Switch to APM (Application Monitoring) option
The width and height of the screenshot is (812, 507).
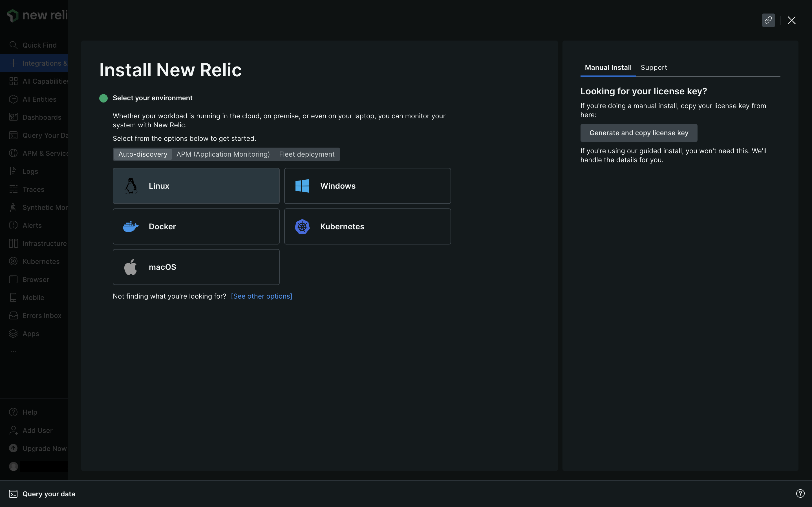[223, 154]
